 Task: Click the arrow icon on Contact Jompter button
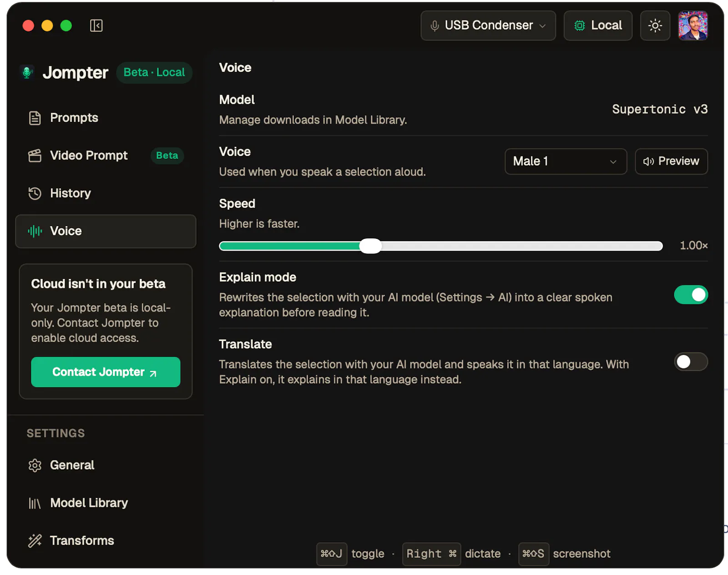pyautogui.click(x=153, y=373)
